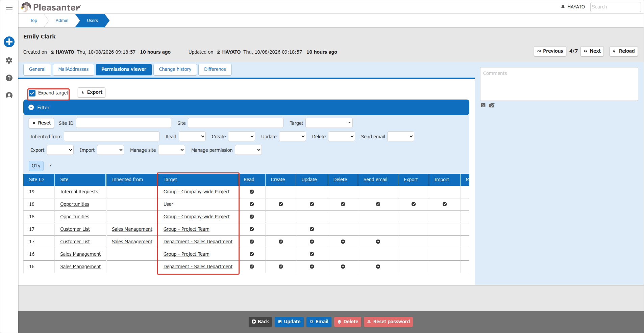The height and width of the screenshot is (333, 644).
Task: Click the red Delete button
Action: point(348,322)
